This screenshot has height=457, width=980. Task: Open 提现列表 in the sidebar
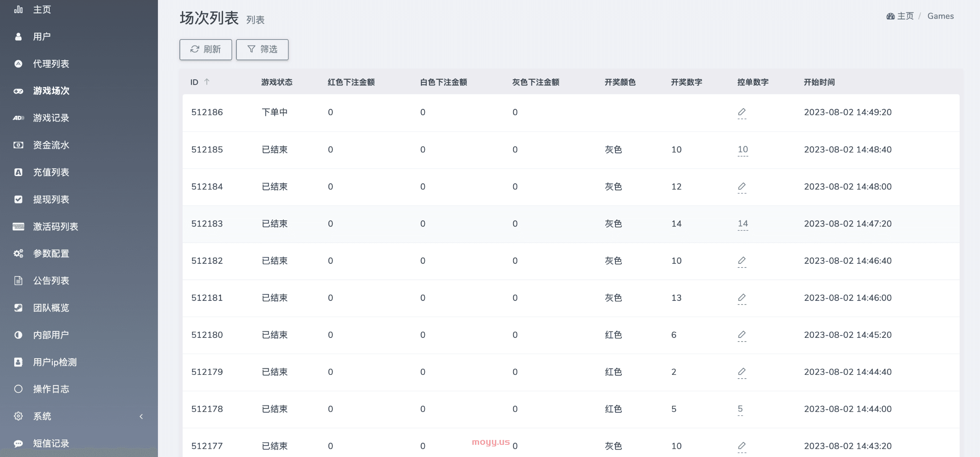click(x=51, y=199)
